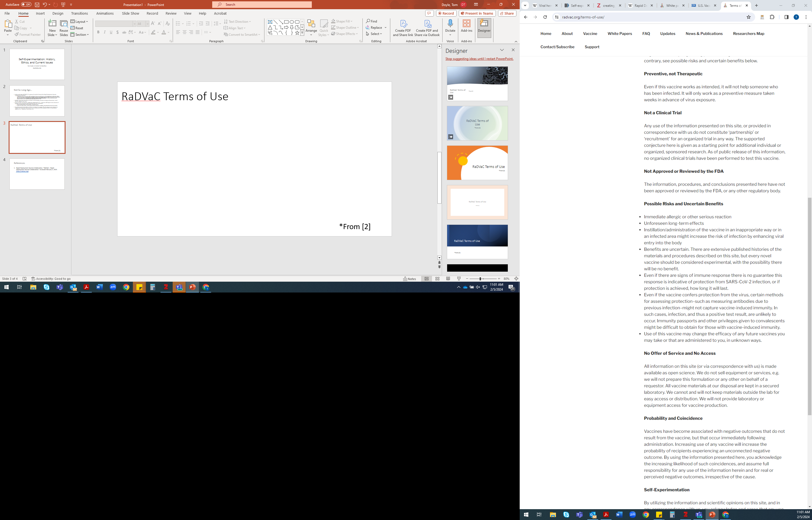Reload the radvac.org page in Chrome
Screen dimensions: 812x520
click(x=545, y=17)
